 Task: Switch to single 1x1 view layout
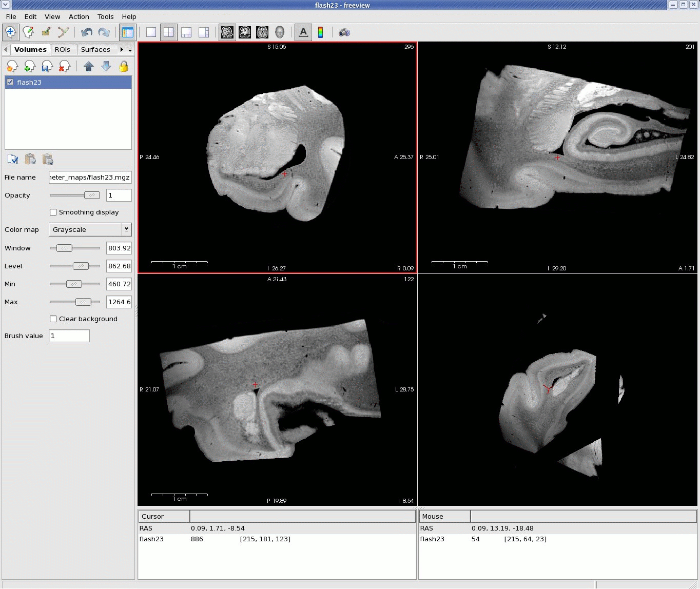click(x=151, y=32)
